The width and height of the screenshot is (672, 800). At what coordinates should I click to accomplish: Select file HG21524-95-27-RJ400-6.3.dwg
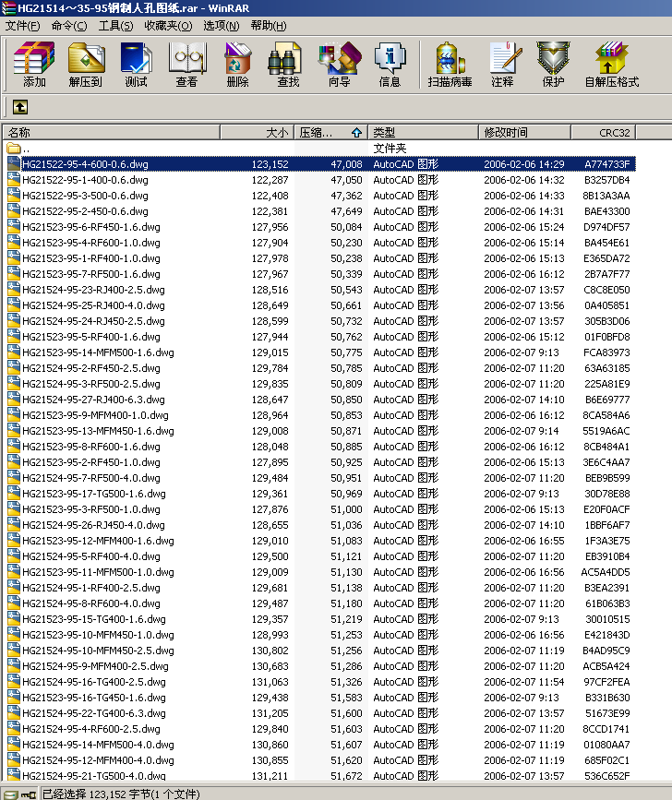[x=93, y=400]
